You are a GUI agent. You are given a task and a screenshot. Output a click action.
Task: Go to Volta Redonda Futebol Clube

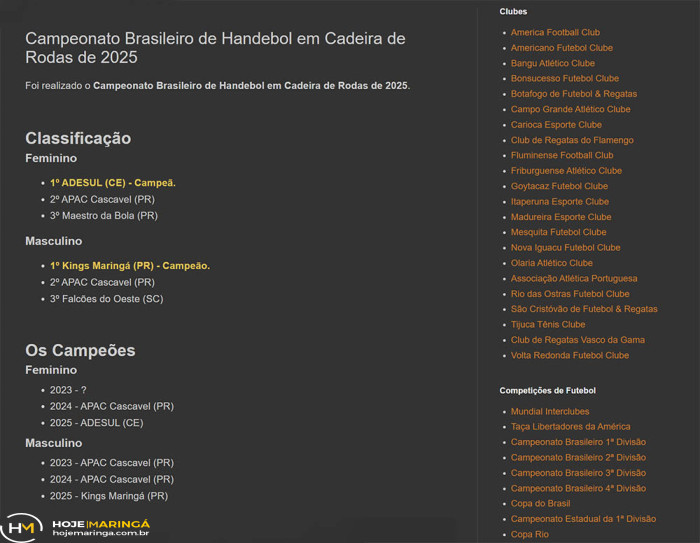tap(570, 355)
